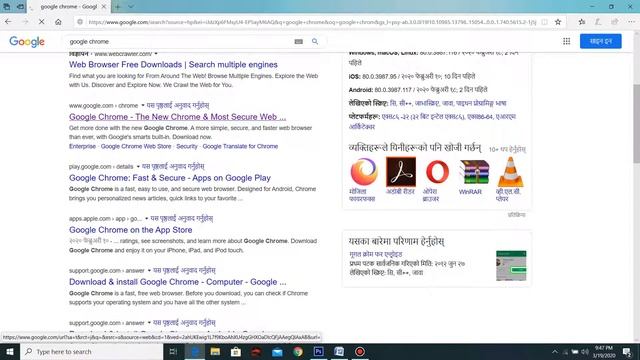The height and width of the screenshot is (360, 640).
Task: Open Task View on taskbar
Action: coord(173,351)
